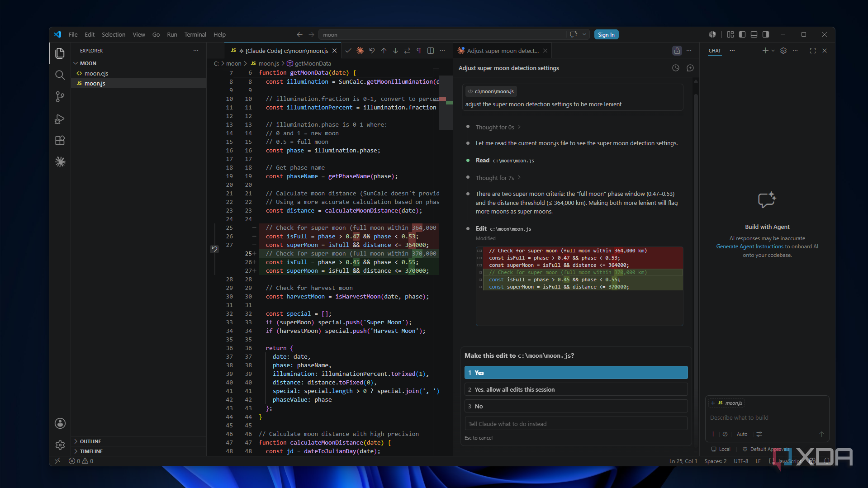Toggle whitespace display with pilcrow icon

pos(419,51)
